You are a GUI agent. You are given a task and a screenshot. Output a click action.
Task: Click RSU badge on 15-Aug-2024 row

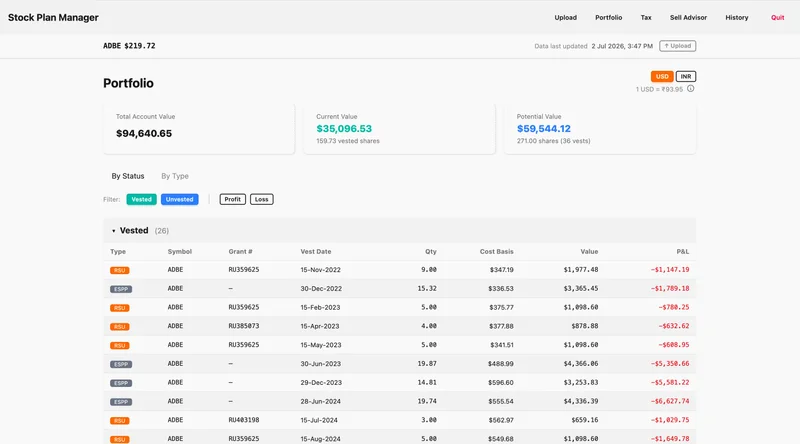click(x=120, y=439)
